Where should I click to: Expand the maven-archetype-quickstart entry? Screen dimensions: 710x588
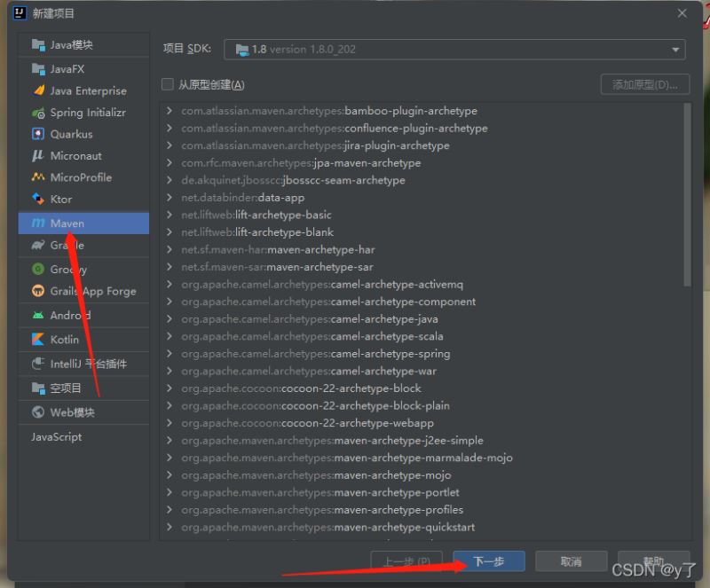point(170,527)
